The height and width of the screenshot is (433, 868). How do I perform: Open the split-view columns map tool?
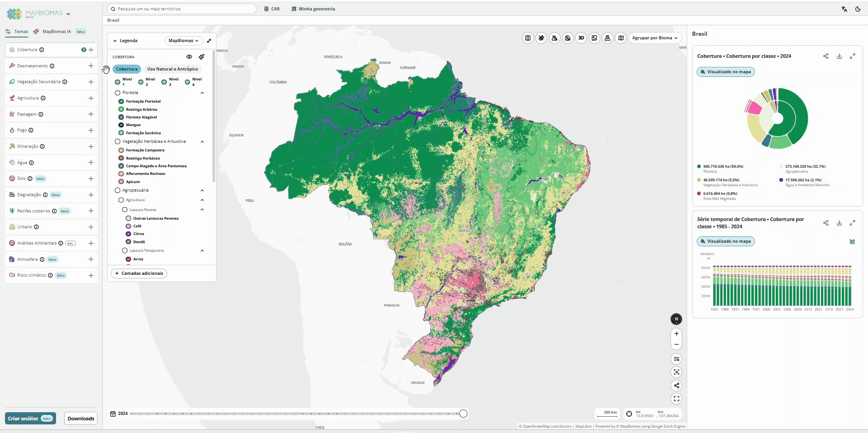528,38
